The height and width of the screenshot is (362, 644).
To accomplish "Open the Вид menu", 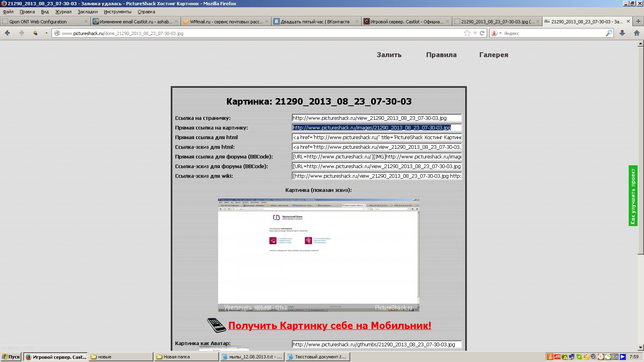I will tap(45, 12).
